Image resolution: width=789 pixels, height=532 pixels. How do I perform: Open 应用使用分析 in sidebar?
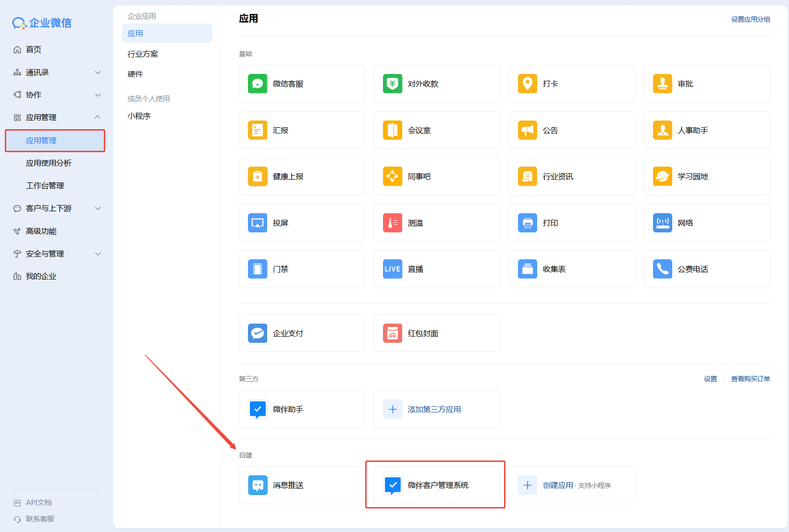(x=49, y=163)
